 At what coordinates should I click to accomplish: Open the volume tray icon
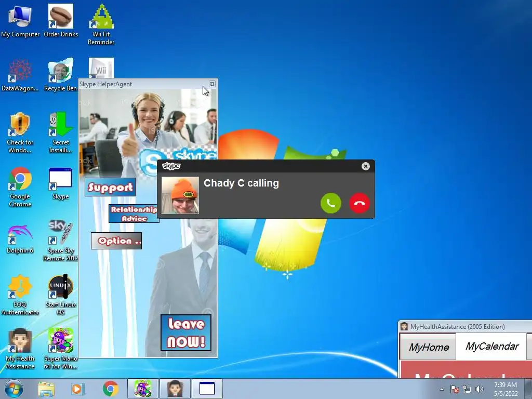(480, 389)
